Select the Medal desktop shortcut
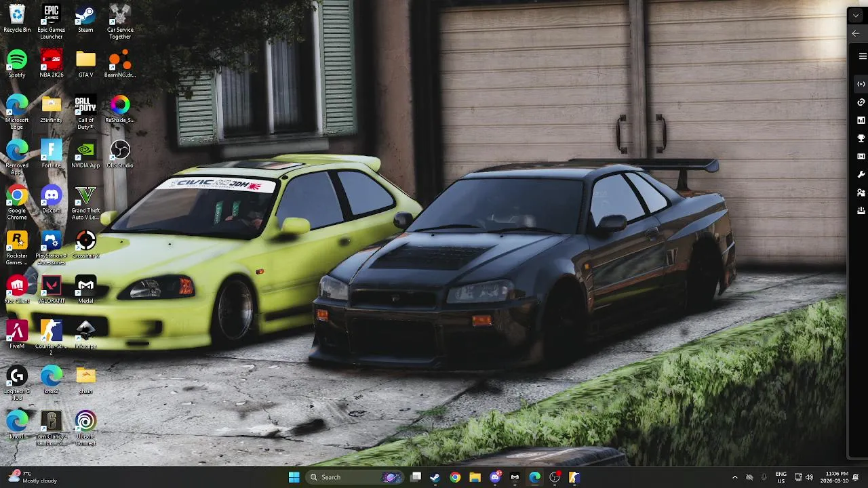The image size is (868, 488). 85,289
